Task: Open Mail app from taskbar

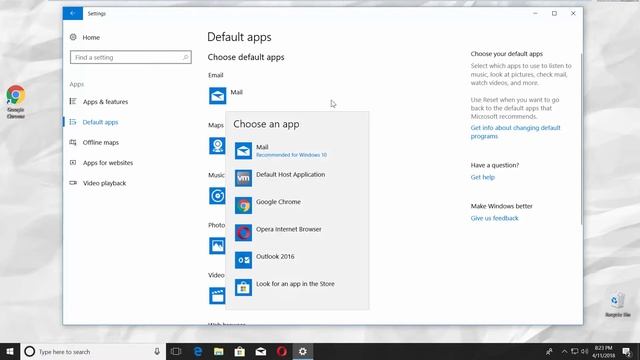Action: (x=261, y=351)
